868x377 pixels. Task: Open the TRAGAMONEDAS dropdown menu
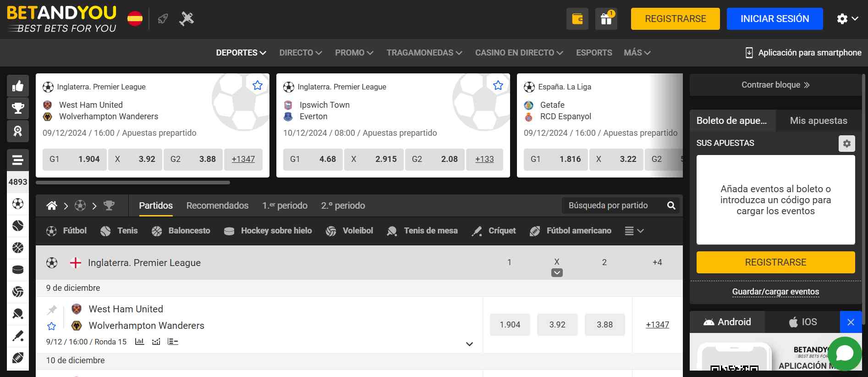pyautogui.click(x=424, y=53)
